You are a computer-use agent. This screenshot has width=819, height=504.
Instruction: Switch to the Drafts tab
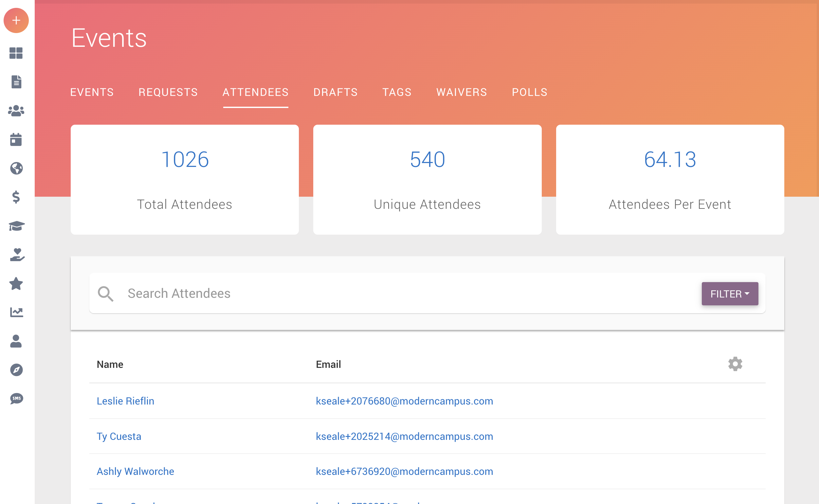tap(336, 92)
